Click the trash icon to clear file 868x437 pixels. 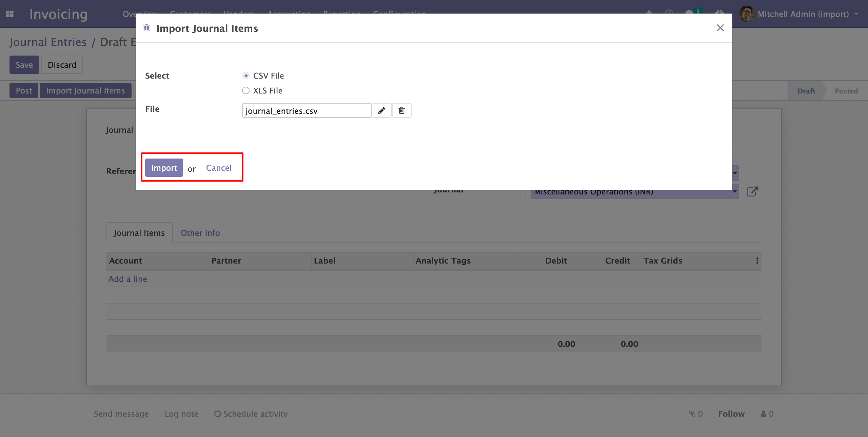(401, 110)
